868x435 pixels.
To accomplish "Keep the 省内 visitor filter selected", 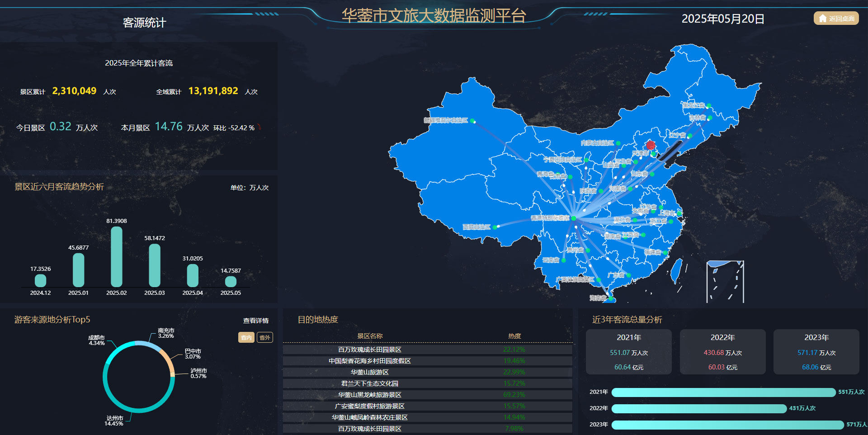I will [x=246, y=337].
